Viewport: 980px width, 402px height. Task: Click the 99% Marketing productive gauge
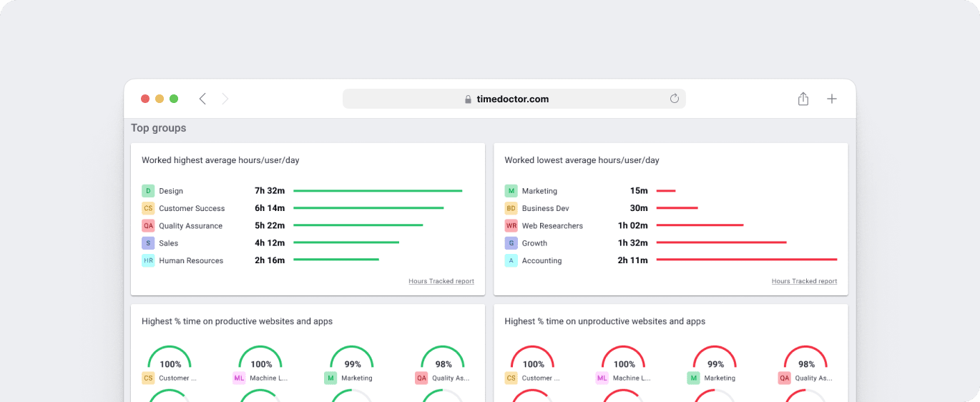click(x=352, y=361)
